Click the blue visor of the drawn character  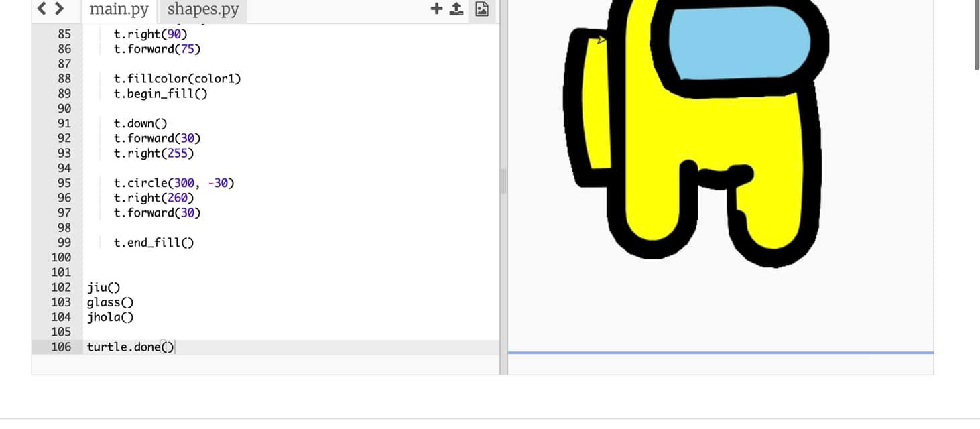(x=739, y=44)
